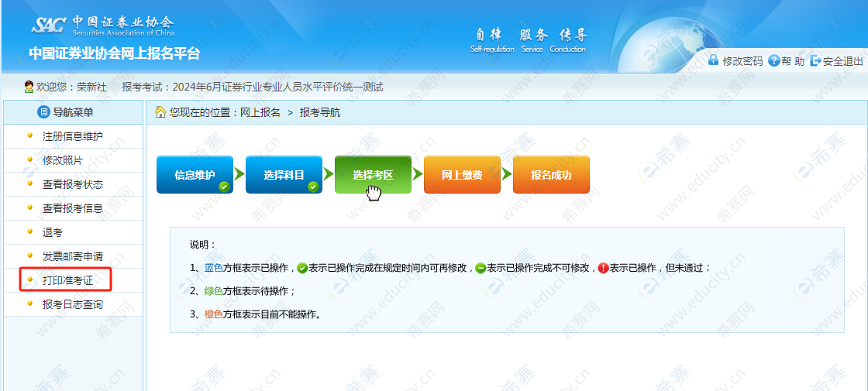Click the green checkmark on 信息维护
The height and width of the screenshot is (391, 868).
click(x=224, y=187)
